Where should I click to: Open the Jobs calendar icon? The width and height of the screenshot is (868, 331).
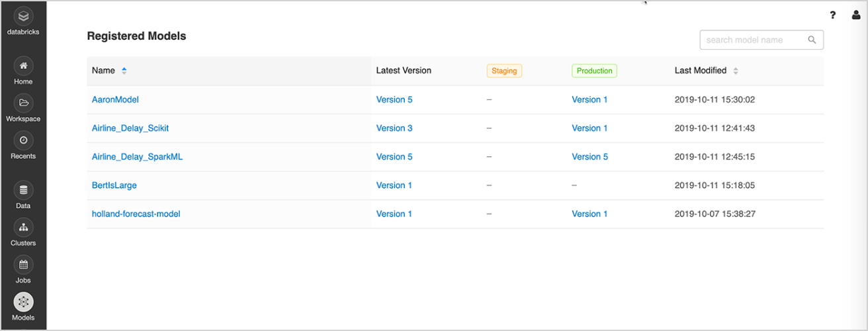pos(23,264)
